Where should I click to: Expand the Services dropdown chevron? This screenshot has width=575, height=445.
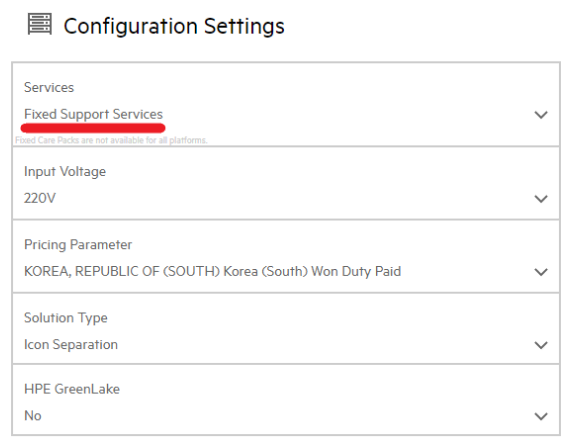tap(541, 115)
